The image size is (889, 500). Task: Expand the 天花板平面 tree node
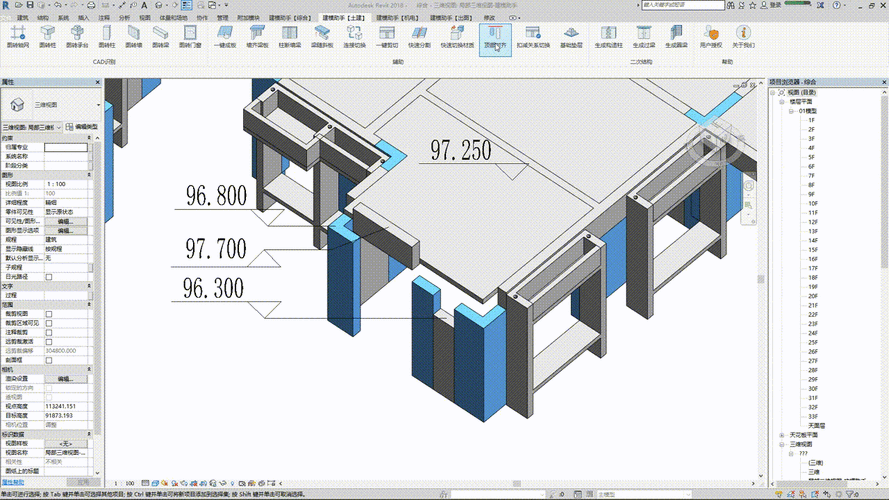tap(780, 435)
